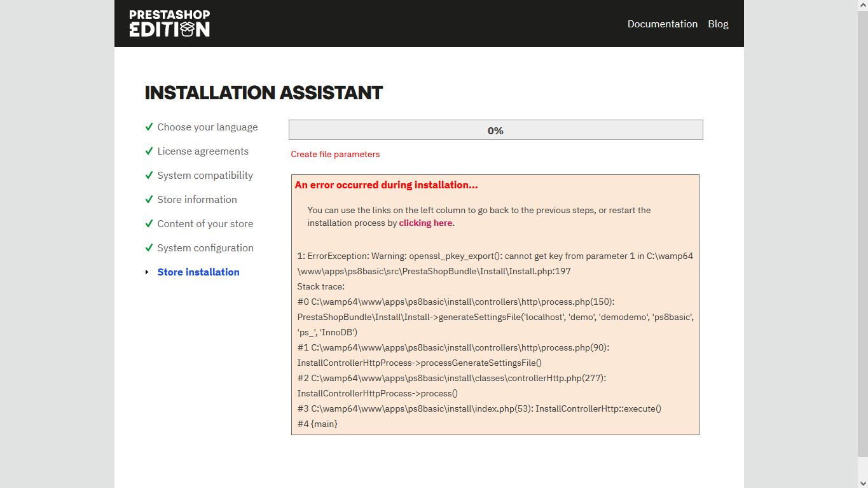Open the Store information step
The width and height of the screenshot is (868, 488).
click(197, 200)
